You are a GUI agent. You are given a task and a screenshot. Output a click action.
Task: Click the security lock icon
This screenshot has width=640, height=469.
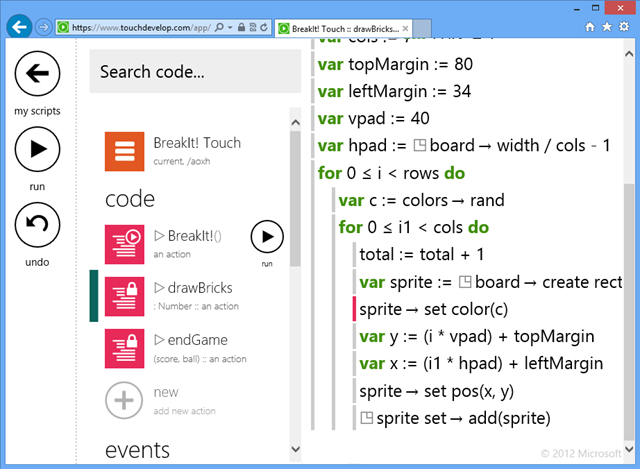pyautogui.click(x=241, y=27)
